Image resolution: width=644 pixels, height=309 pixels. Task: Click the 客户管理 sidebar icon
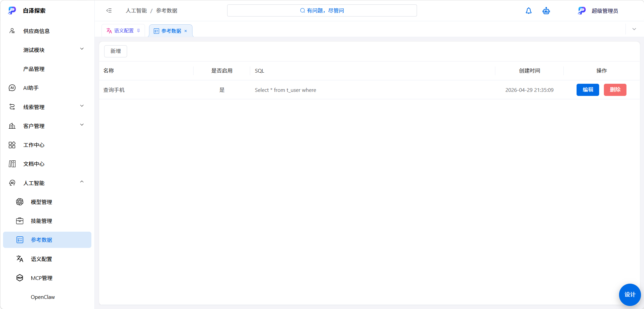click(x=12, y=126)
